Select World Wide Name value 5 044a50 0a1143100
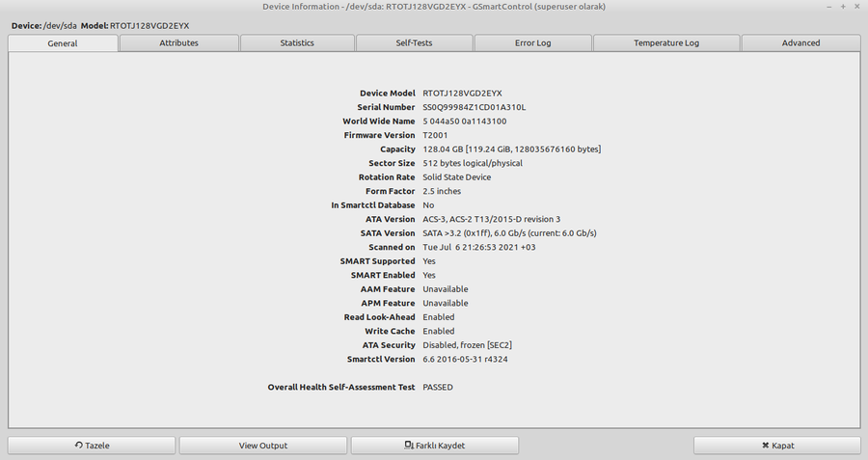The height and width of the screenshot is (460, 868). pyautogui.click(x=465, y=122)
